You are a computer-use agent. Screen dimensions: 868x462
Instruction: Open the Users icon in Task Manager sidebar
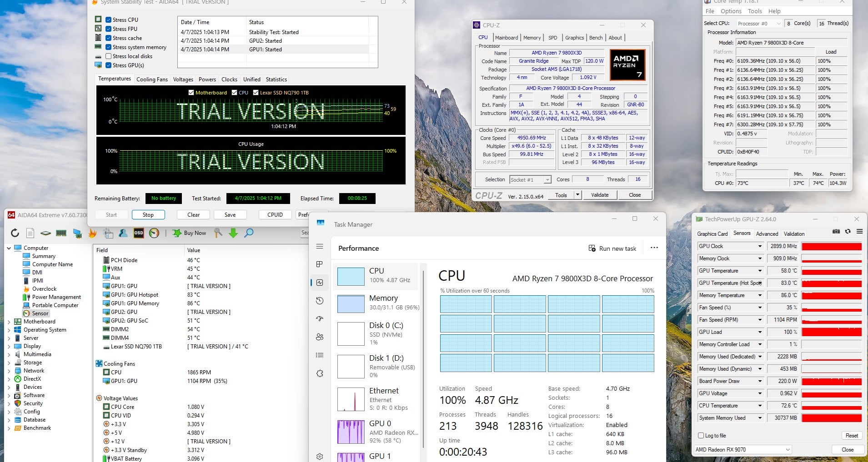pos(320,337)
